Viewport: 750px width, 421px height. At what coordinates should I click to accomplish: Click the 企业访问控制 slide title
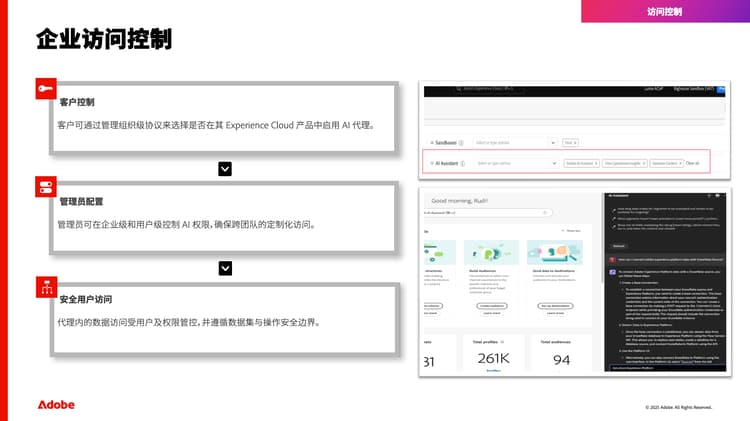[x=104, y=39]
